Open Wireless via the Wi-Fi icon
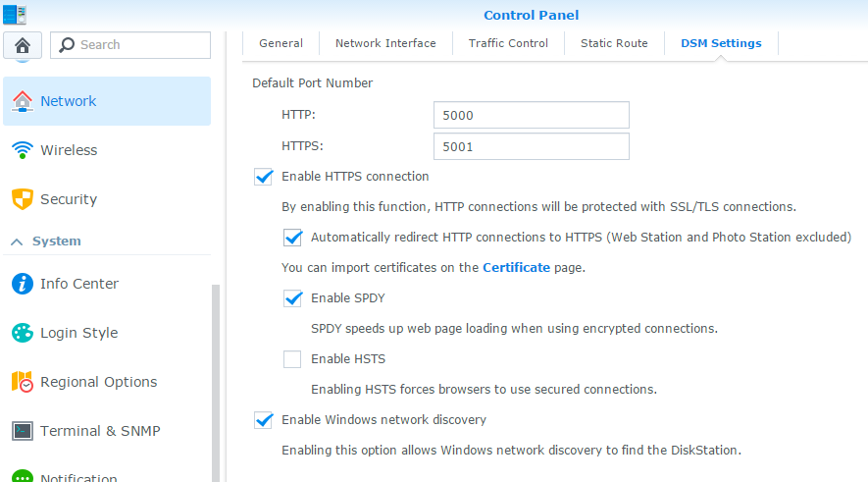Image resolution: width=868 pixels, height=482 pixels. tap(22, 150)
